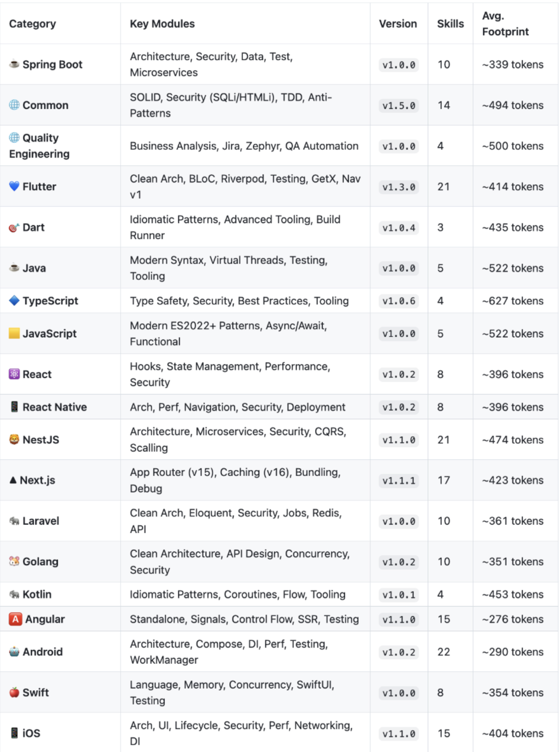This screenshot has height=752, width=560.
Task: Click the Key Modules column header
Action: tap(162, 24)
